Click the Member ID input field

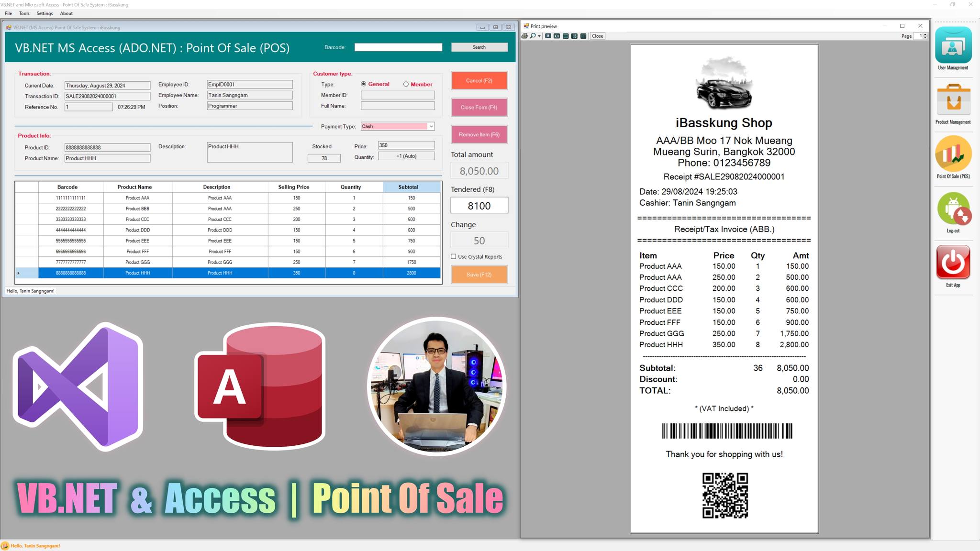point(398,95)
